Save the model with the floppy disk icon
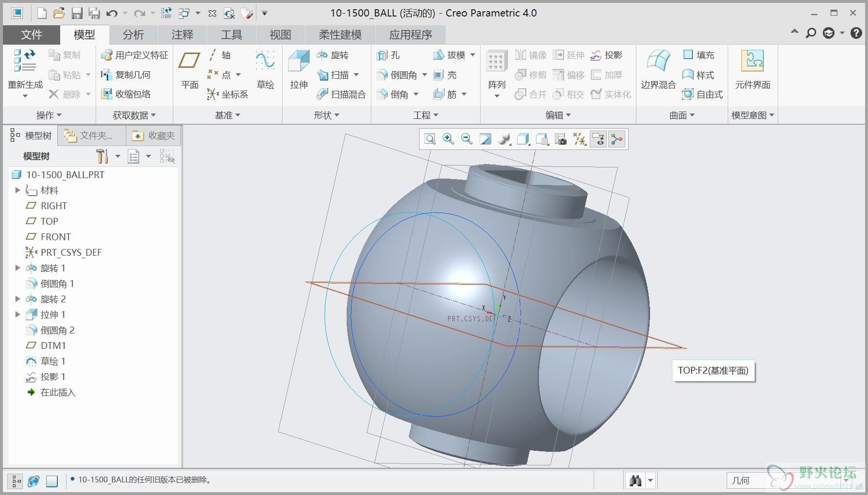The width and height of the screenshot is (868, 495). click(x=77, y=13)
